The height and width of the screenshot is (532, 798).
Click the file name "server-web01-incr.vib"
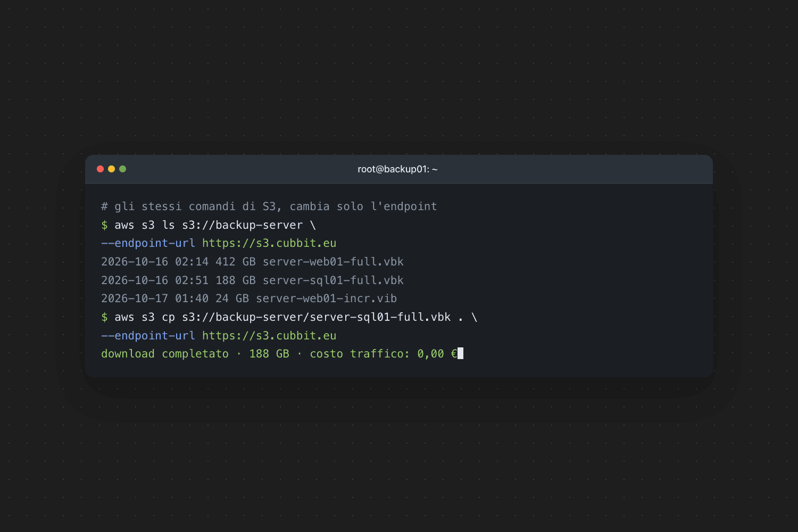[x=327, y=298]
